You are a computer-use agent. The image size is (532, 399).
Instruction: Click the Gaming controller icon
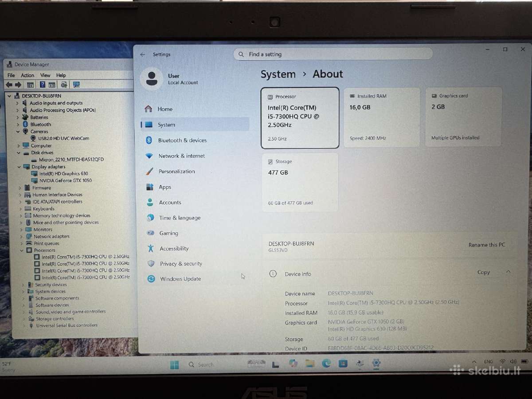point(151,233)
